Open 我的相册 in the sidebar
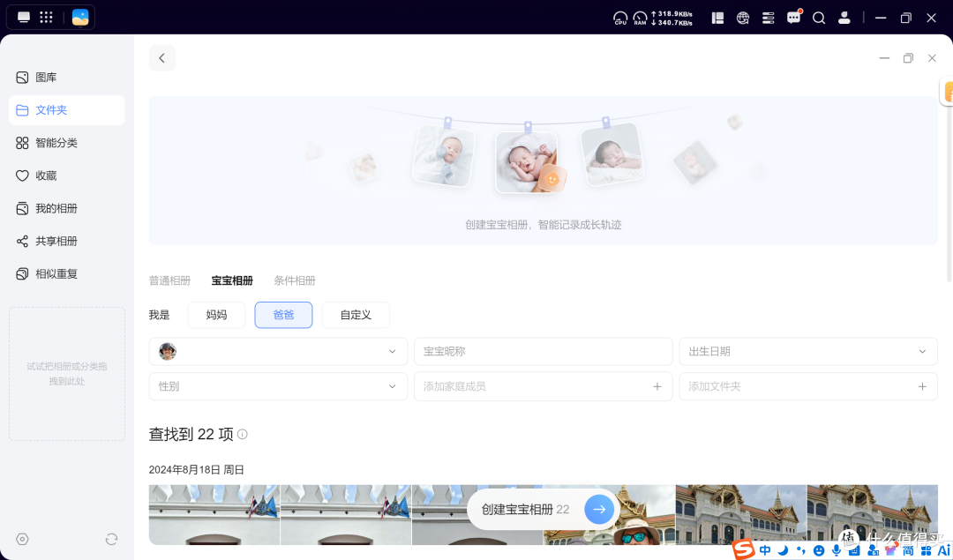 pos(67,208)
